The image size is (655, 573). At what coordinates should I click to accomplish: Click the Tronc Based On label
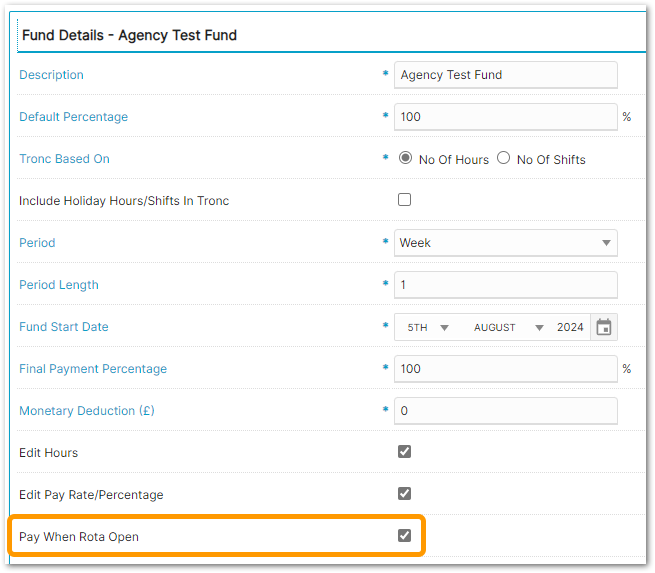[x=64, y=159]
